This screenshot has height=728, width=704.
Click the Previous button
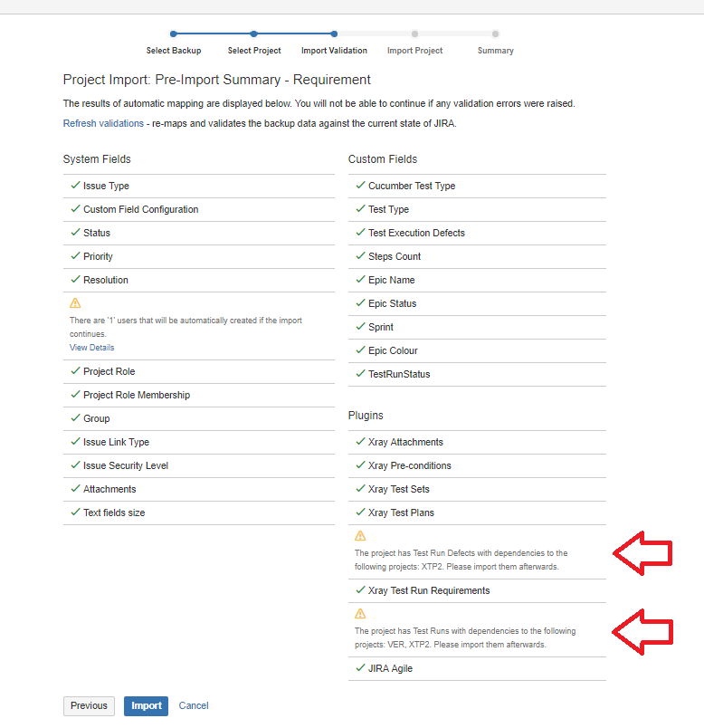click(x=89, y=705)
